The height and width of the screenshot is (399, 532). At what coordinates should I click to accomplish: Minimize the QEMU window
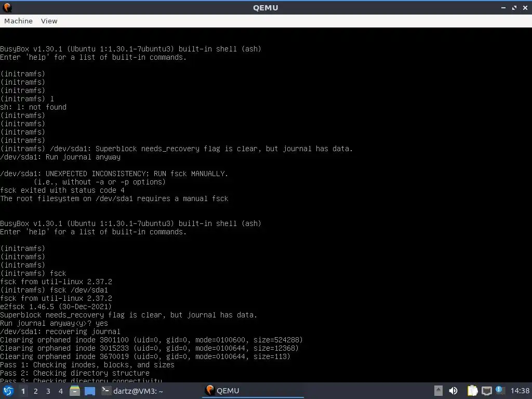pyautogui.click(x=503, y=7)
